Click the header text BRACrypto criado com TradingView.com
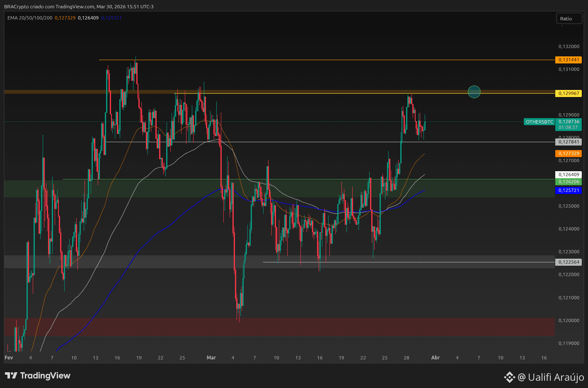 coord(49,7)
